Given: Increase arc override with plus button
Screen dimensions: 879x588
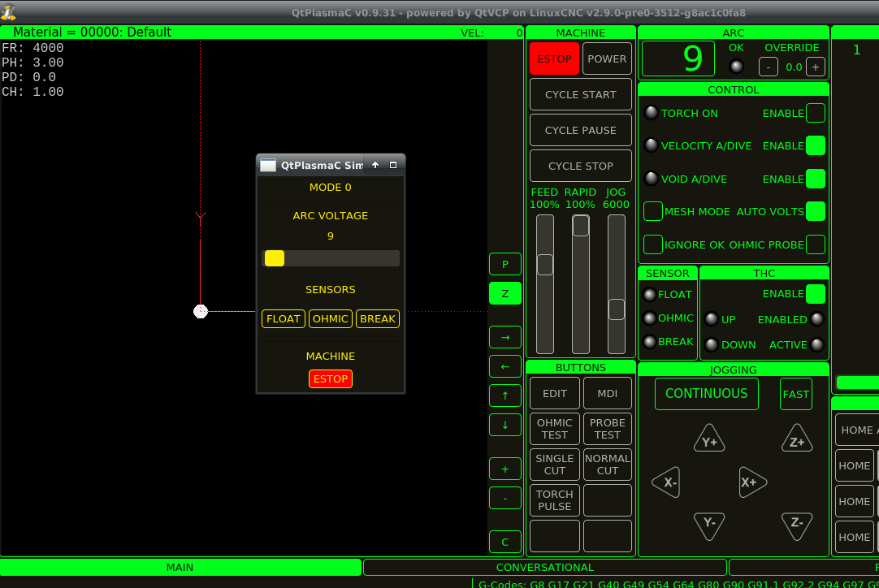Looking at the screenshot, I should click(x=815, y=67).
